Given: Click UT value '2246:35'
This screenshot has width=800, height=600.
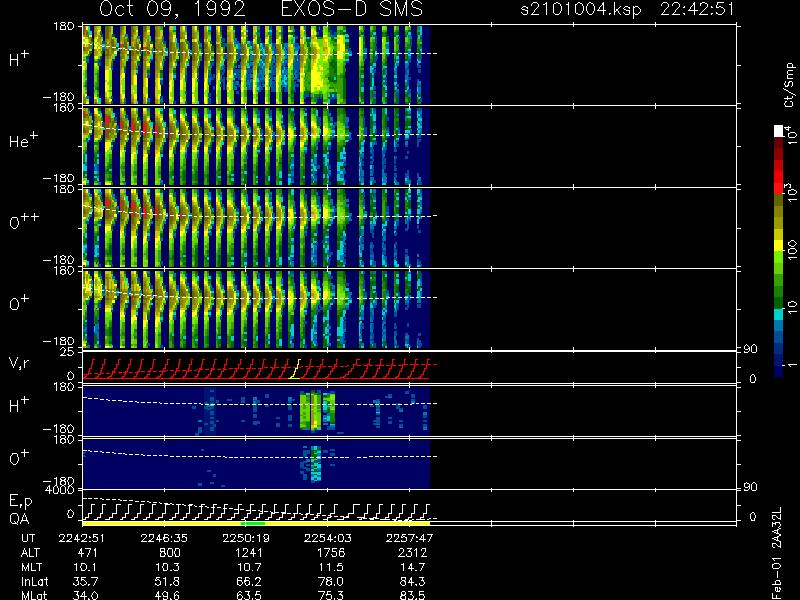Looking at the screenshot, I should tap(164, 538).
